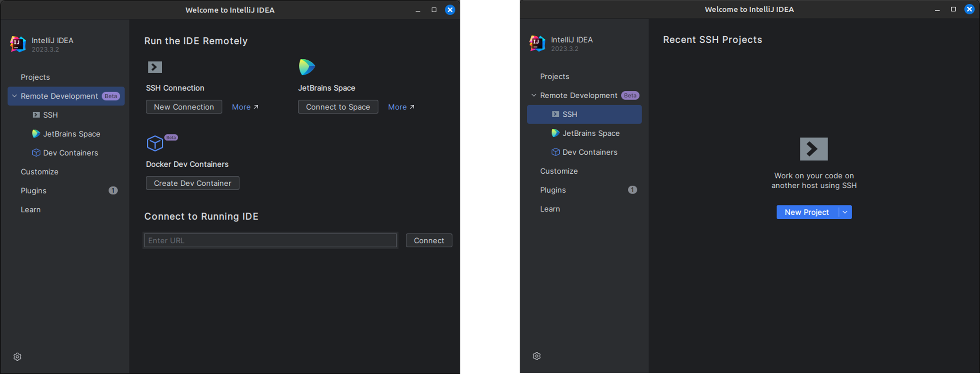Click blue New Project button

(807, 212)
